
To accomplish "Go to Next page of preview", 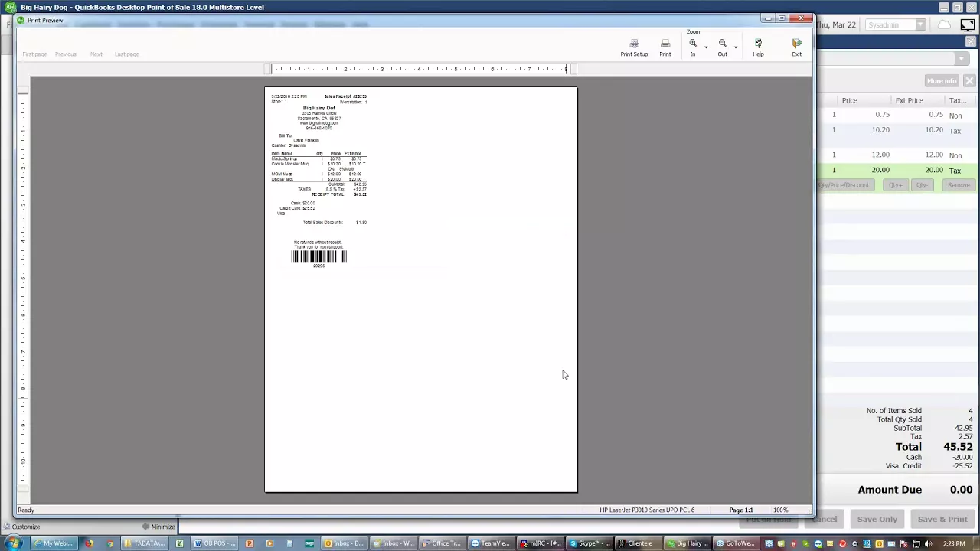I will click(96, 54).
